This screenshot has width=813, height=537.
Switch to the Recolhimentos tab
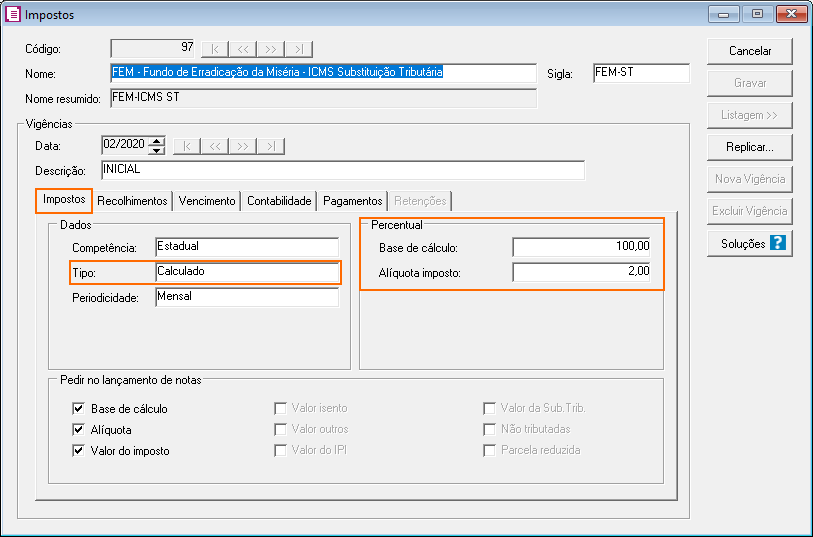click(x=132, y=201)
